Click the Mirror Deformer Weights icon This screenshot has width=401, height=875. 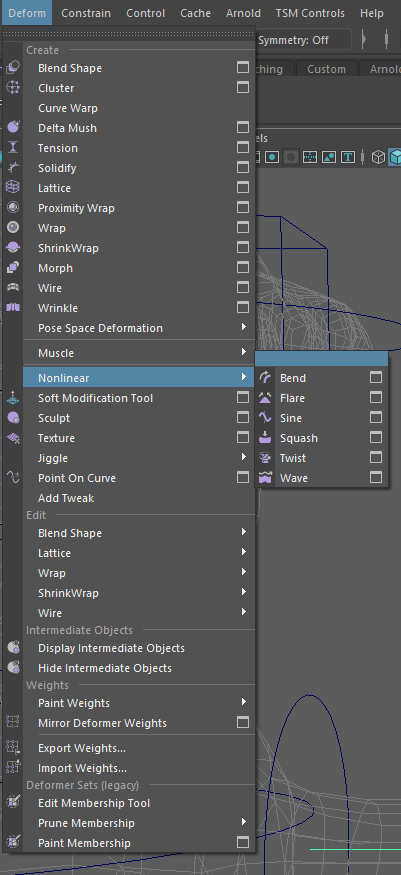[x=13, y=723]
